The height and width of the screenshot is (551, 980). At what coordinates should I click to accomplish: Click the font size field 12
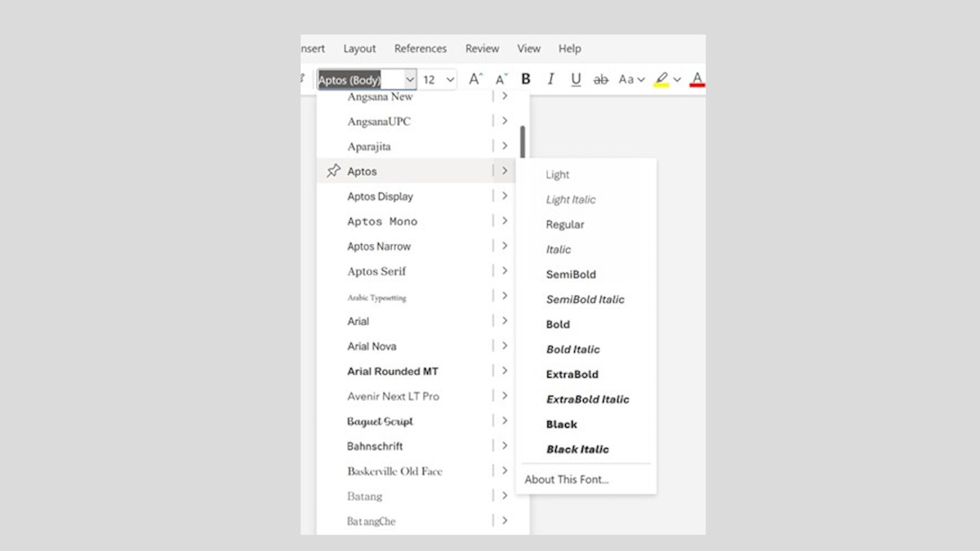(430, 80)
